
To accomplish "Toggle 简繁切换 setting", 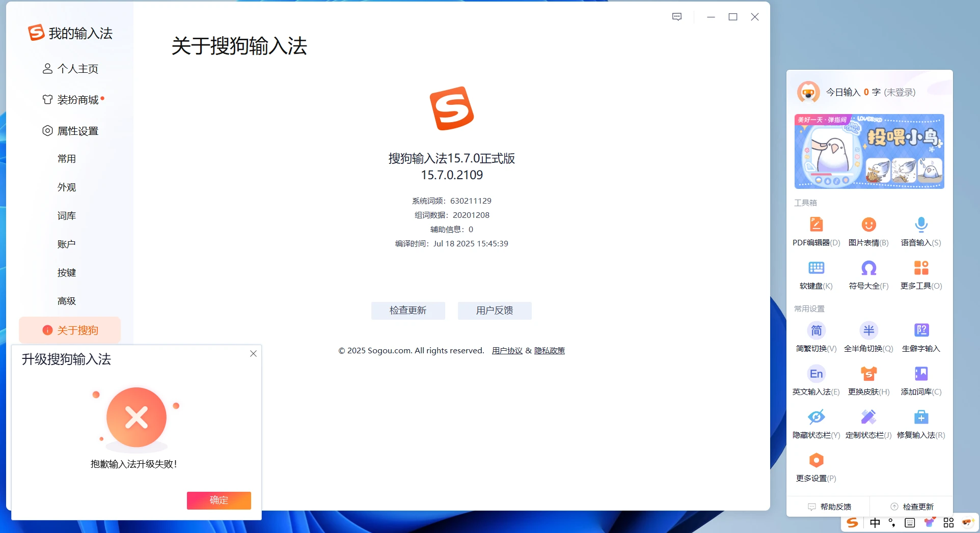I will 816,330.
